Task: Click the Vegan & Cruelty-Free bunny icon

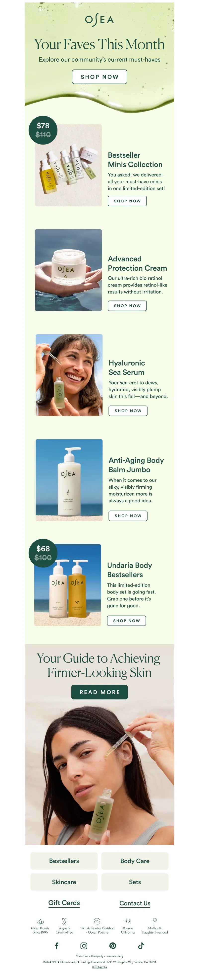Action: 64,921
